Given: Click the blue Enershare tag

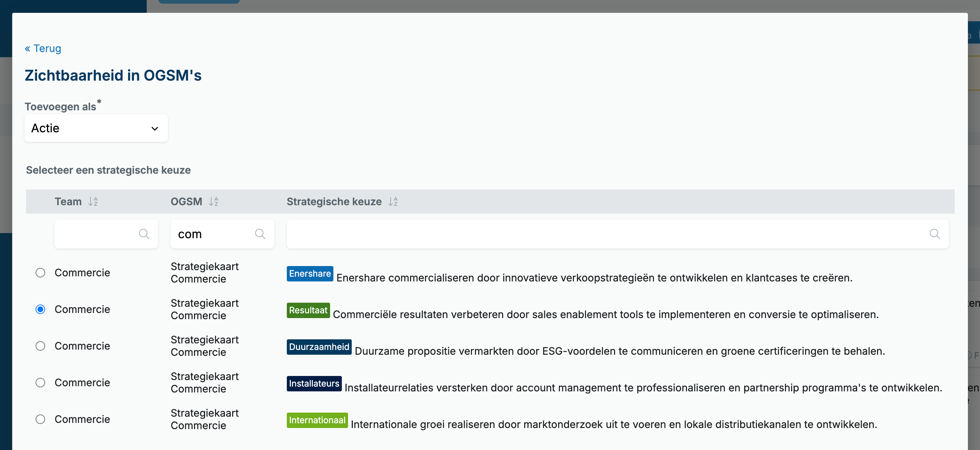Looking at the screenshot, I should 310,274.
